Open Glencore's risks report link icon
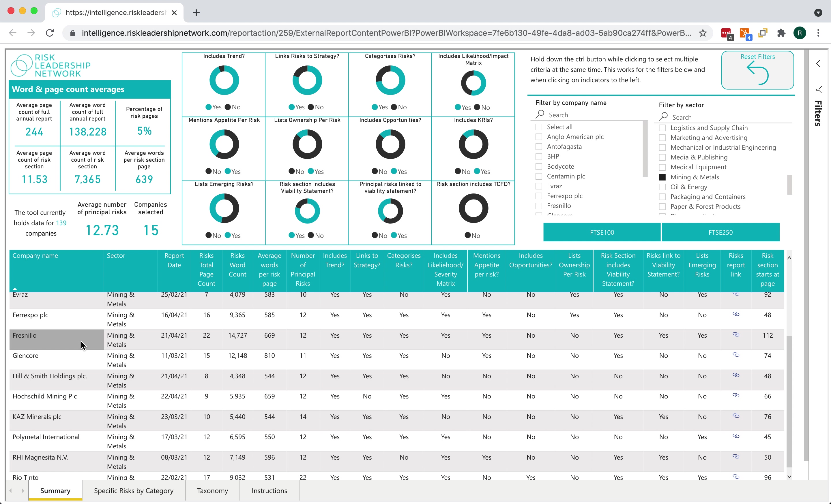 736,355
